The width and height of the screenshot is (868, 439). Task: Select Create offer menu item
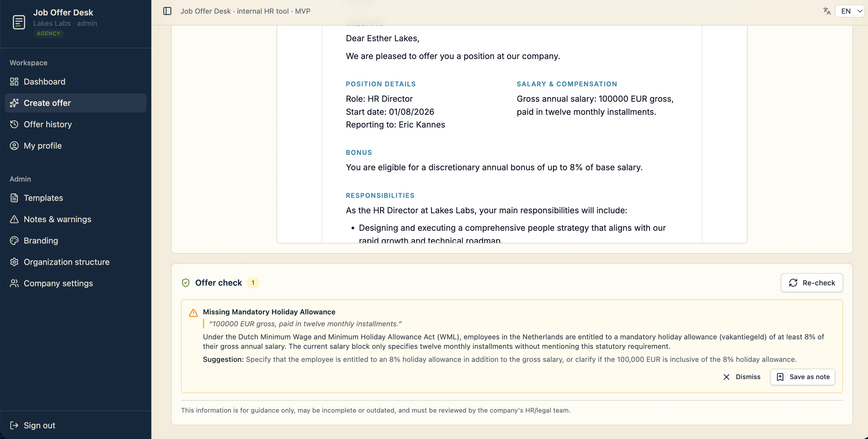click(75, 103)
